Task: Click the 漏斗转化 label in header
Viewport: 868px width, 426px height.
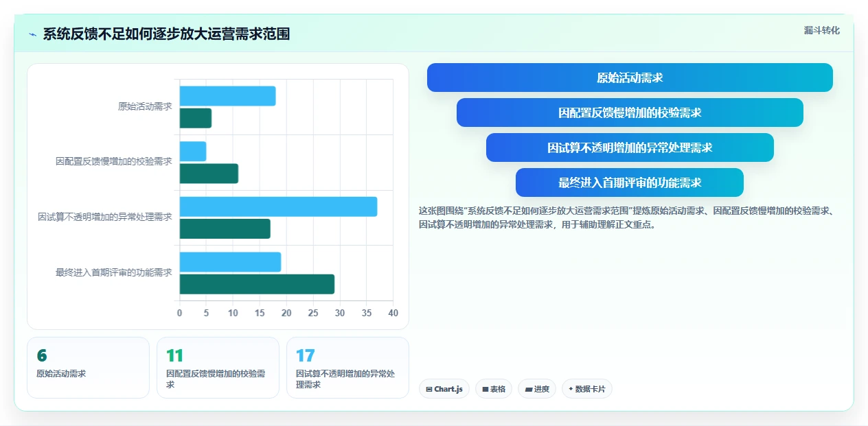Action: pyautogui.click(x=822, y=30)
